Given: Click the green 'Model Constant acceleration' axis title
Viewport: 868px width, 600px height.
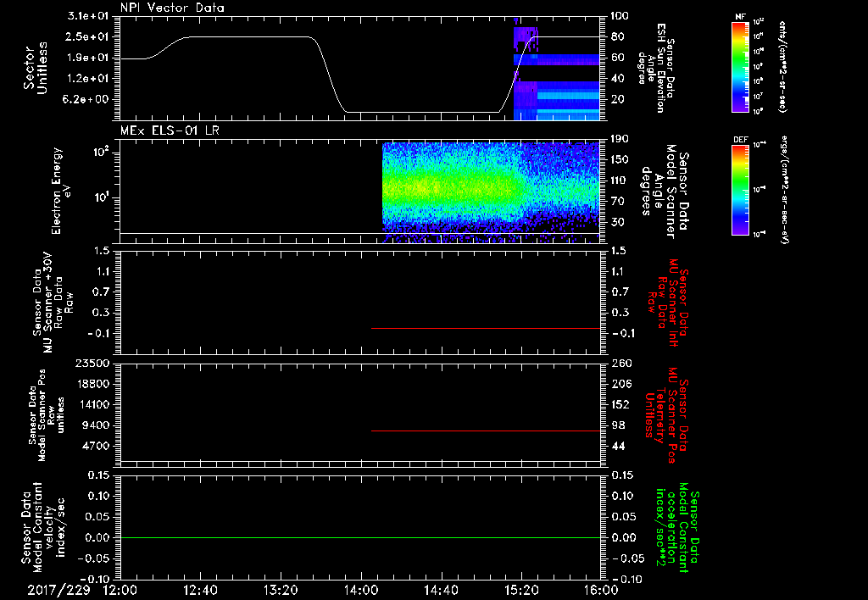Looking at the screenshot, I should pos(677,527).
